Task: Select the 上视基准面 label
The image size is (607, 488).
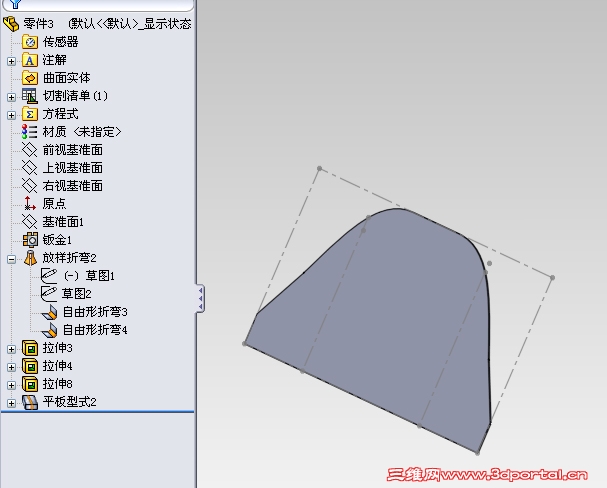Action: [x=73, y=168]
